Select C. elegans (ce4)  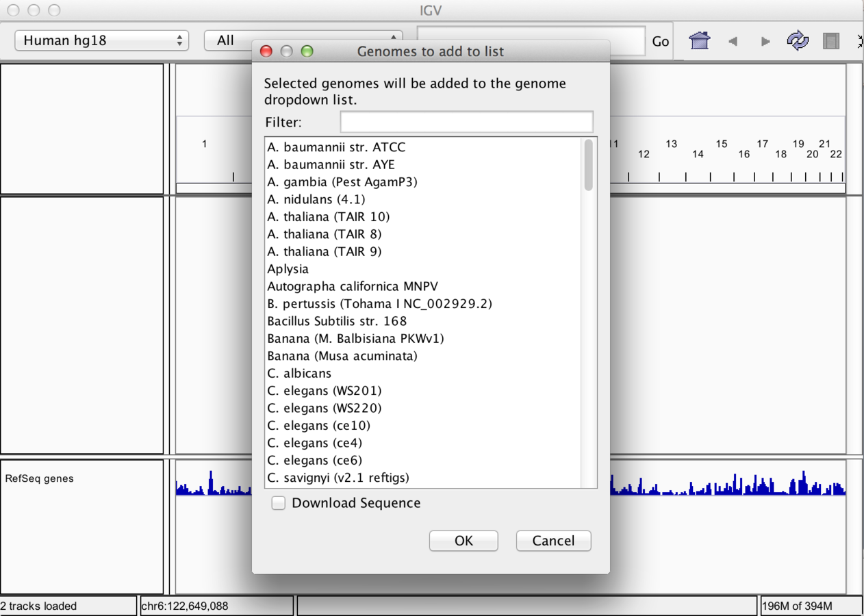tap(424, 443)
